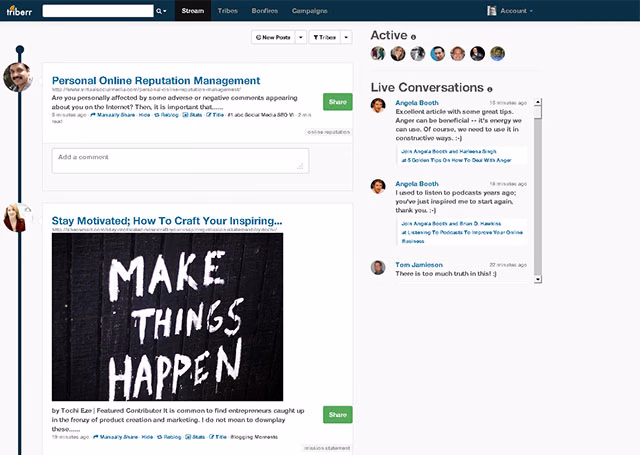Open the Bonfires tab
This screenshot has width=640, height=455.
264,11
